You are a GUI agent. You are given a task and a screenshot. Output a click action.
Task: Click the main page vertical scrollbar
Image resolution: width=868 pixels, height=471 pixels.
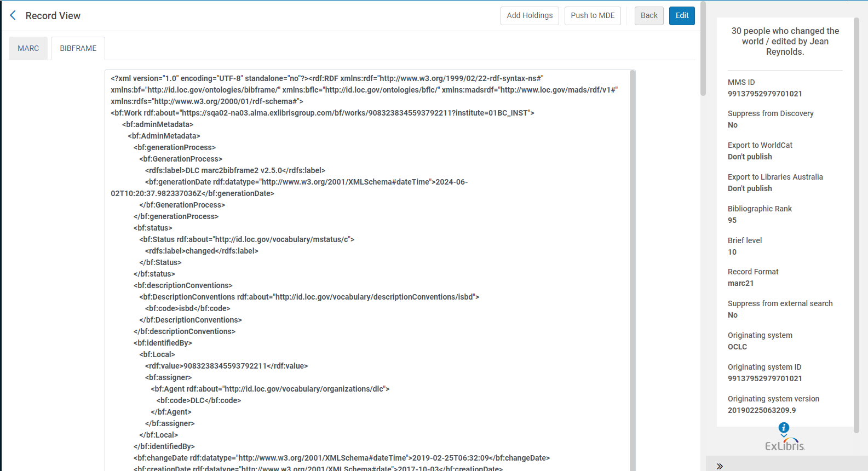point(703,49)
